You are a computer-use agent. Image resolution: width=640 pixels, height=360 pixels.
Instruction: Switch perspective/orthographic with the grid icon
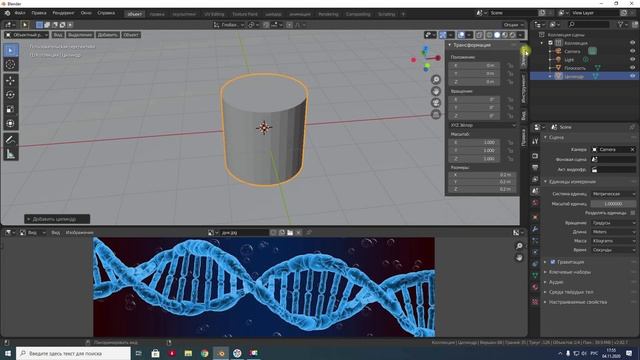point(436,114)
